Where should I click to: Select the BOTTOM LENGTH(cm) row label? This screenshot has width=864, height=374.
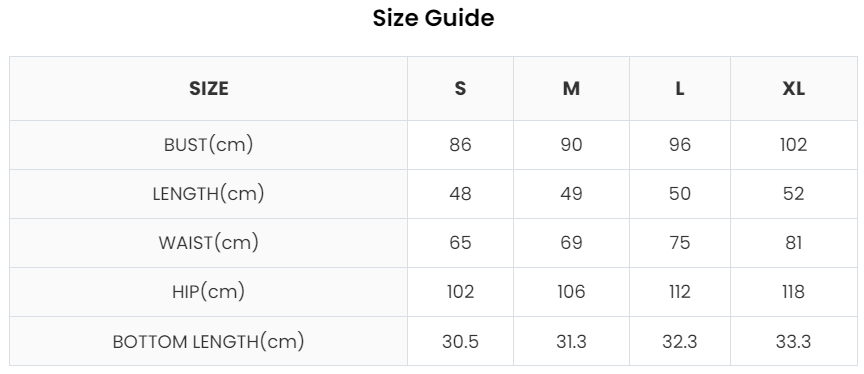point(208,342)
